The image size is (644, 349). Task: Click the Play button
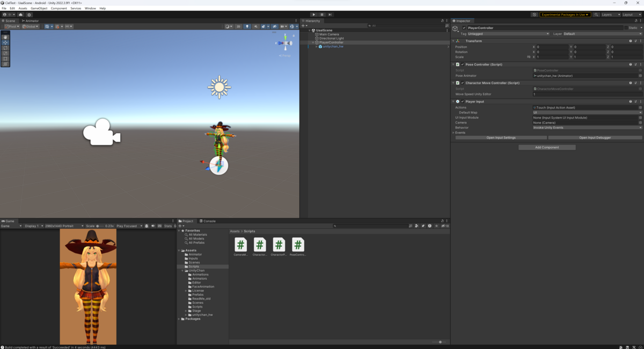click(x=314, y=14)
